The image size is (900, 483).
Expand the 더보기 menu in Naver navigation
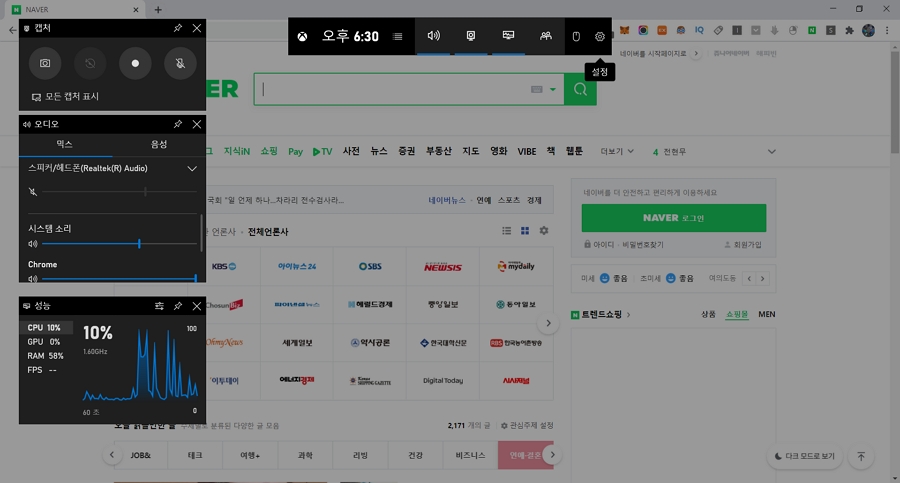[x=617, y=152]
